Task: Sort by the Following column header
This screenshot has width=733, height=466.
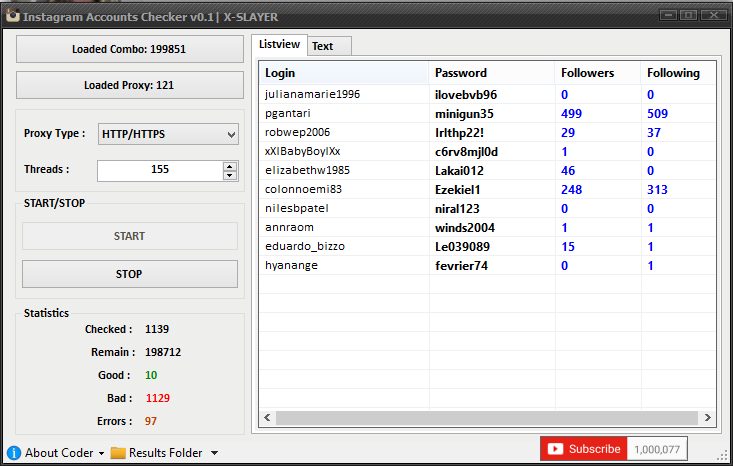Action: click(678, 73)
